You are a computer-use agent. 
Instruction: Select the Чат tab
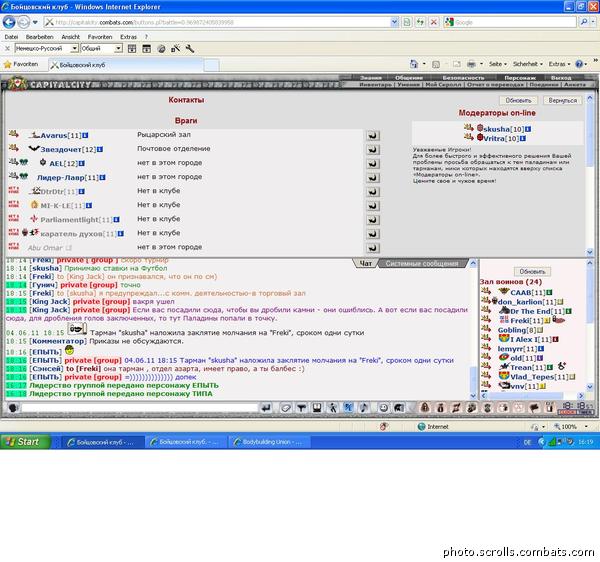365,263
